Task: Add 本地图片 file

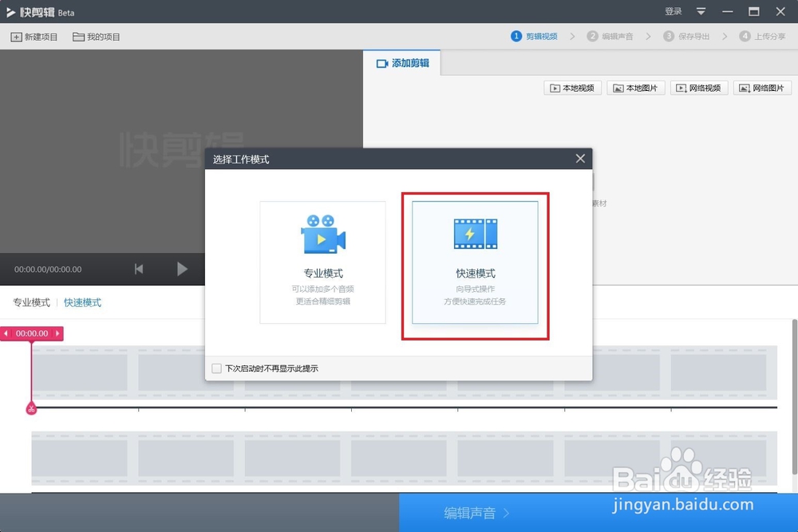Action: pyautogui.click(x=636, y=88)
